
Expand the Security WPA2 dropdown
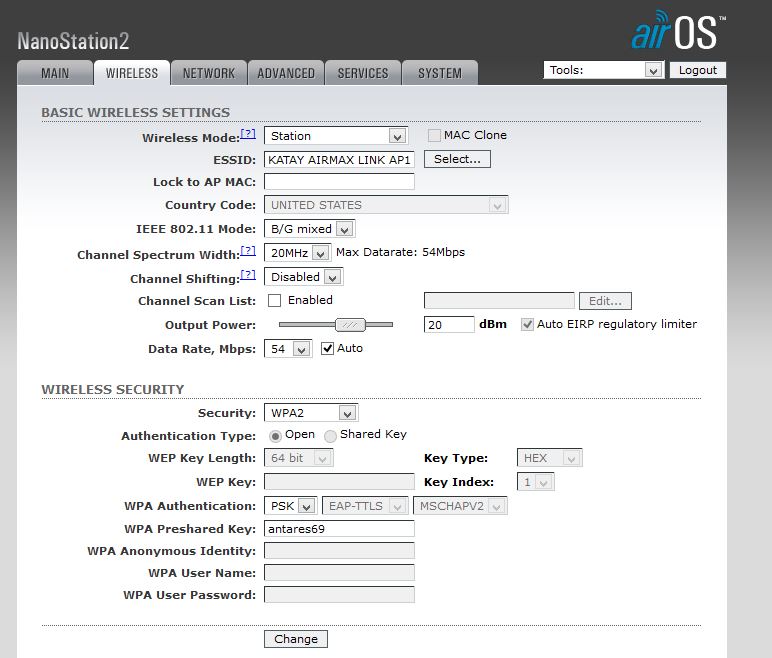click(311, 413)
